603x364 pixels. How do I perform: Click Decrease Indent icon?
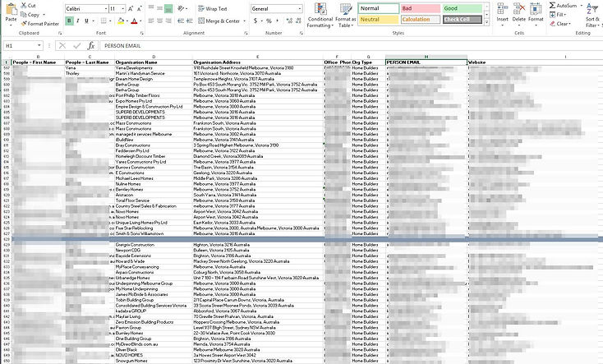click(181, 21)
